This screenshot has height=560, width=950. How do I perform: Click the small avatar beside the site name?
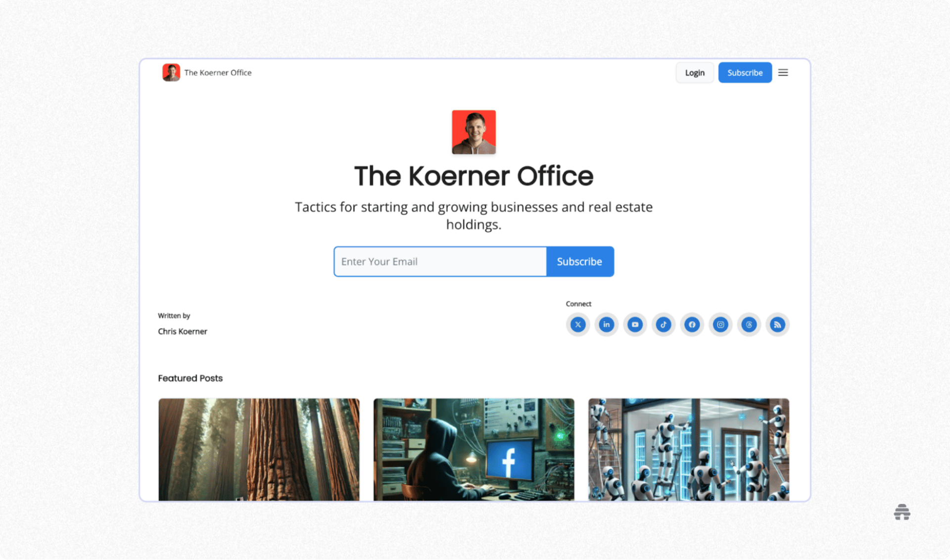coord(171,72)
